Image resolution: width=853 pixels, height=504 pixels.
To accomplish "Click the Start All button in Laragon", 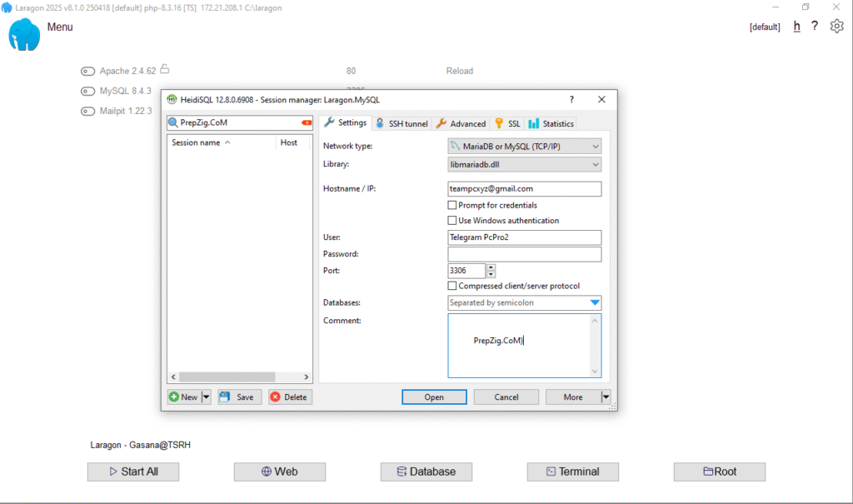I will point(132,472).
